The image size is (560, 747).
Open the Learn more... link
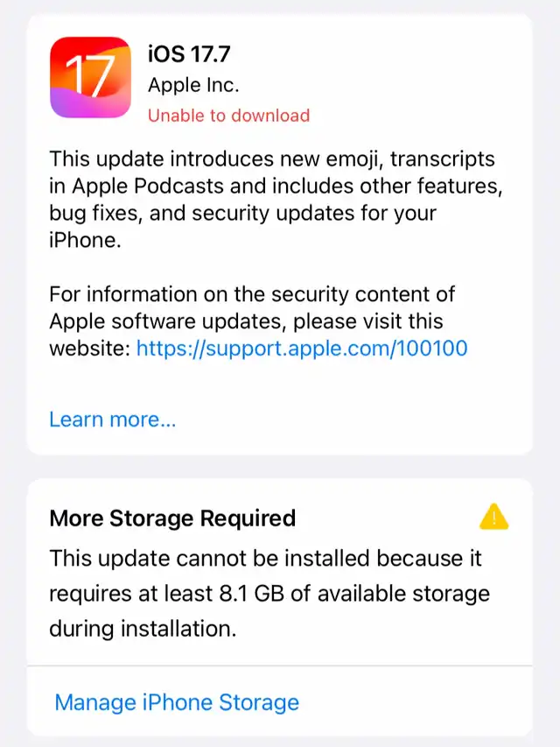pyautogui.click(x=113, y=419)
